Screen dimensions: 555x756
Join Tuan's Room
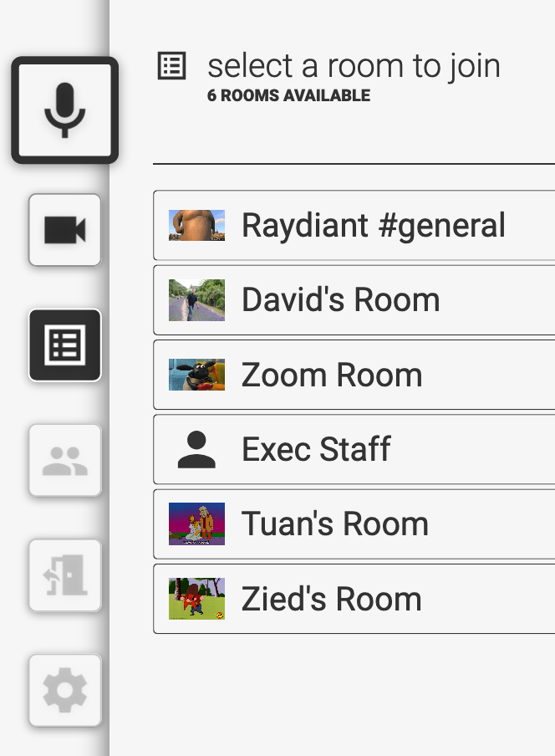[351, 524]
